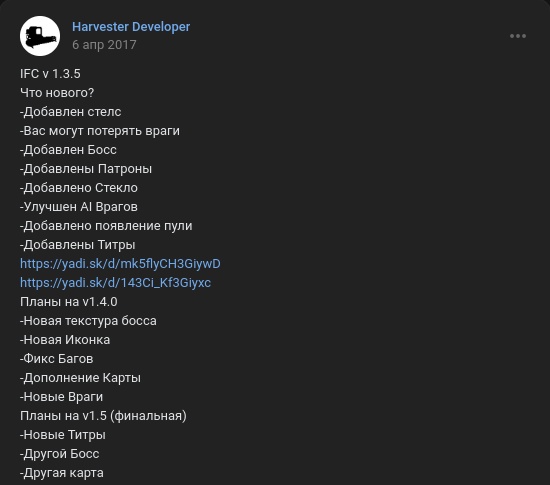Image resolution: width=550 pixels, height=485 pixels.
Task: Click the "-Улучшен AI Врагов" line
Action: point(79,207)
